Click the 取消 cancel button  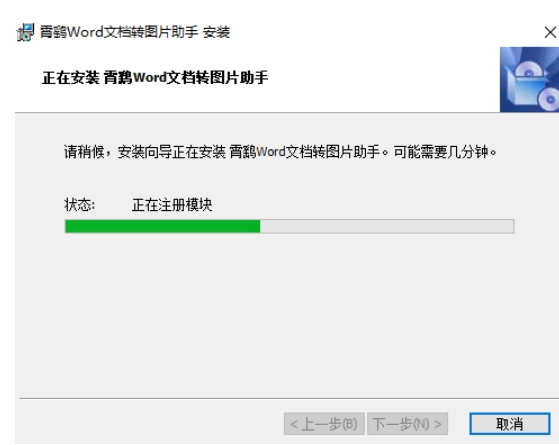509,424
